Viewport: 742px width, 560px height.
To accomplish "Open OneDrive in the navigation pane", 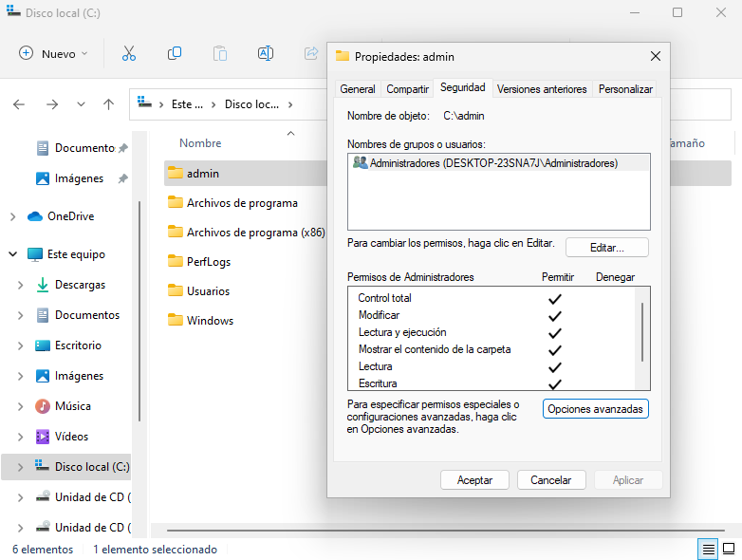I will coord(70,216).
